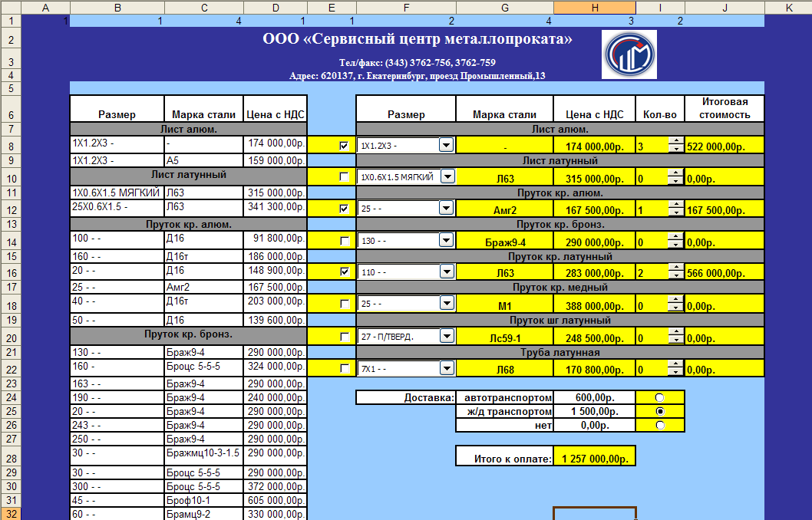Expand the 130 size dropdown for Браж9-4

point(447,240)
